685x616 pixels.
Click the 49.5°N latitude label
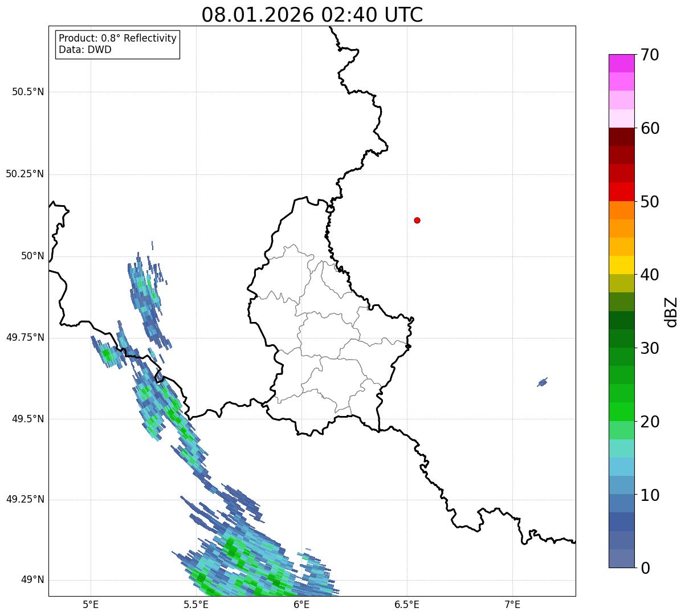28,419
